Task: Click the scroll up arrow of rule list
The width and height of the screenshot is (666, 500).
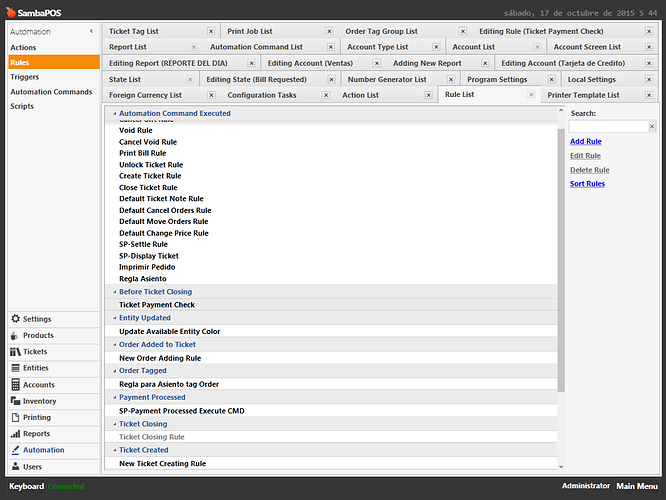Action: (561, 110)
